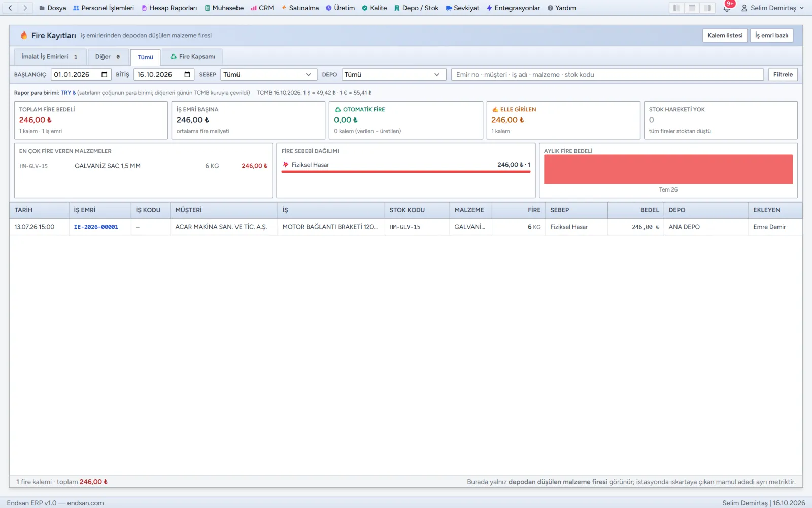Expand the Depo dropdown
The height and width of the screenshot is (508, 812).
[x=394, y=74]
